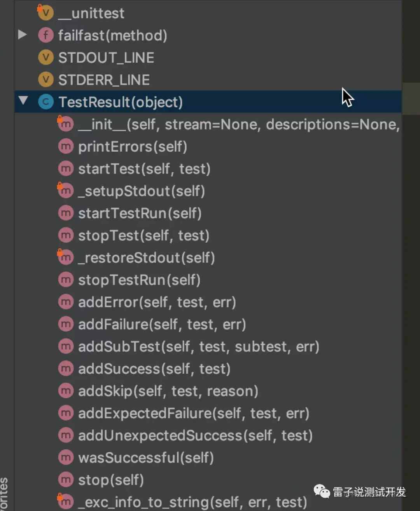Select the startTest(self, test) method
The width and height of the screenshot is (420, 511).
pos(144,169)
